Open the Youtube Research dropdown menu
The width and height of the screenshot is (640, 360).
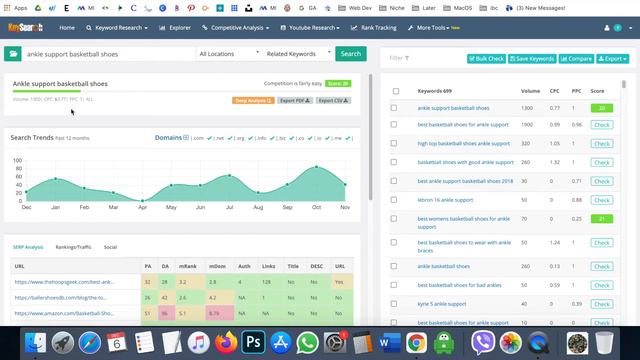[310, 28]
